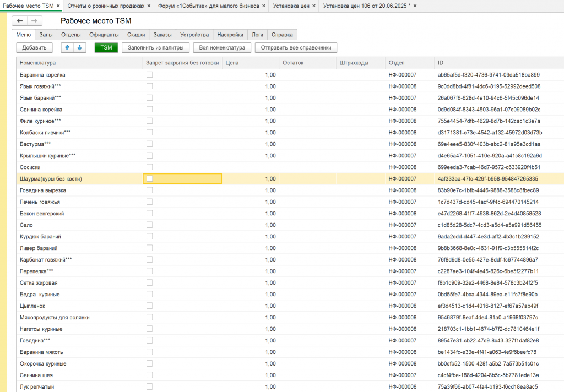Close the 'Установка цен' tab
564x392 pixels.
point(313,6)
